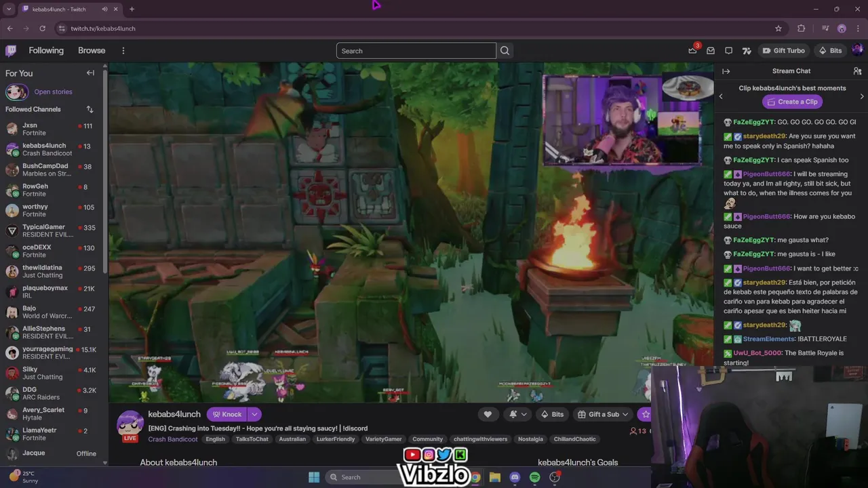Switch to the Following tab
This screenshot has width=868, height=488.
coord(46,51)
